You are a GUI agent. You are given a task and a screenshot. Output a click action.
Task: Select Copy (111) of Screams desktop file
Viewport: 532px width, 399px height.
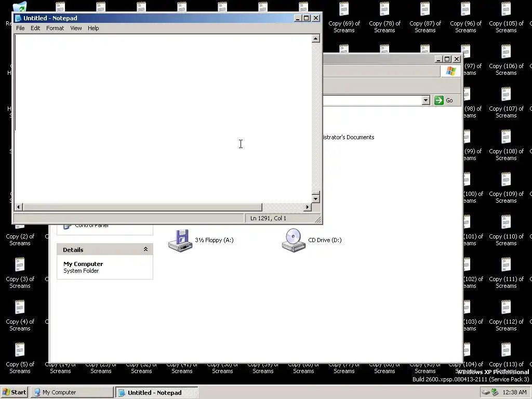(x=506, y=272)
